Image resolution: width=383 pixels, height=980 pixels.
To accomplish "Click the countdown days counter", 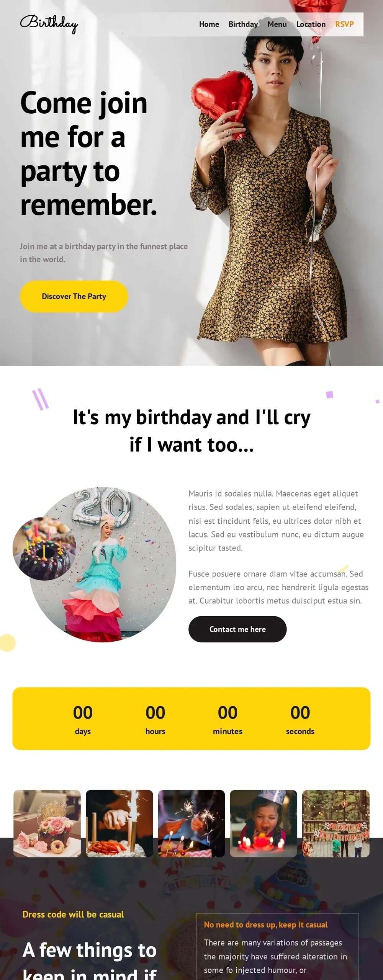I will coord(83,719).
